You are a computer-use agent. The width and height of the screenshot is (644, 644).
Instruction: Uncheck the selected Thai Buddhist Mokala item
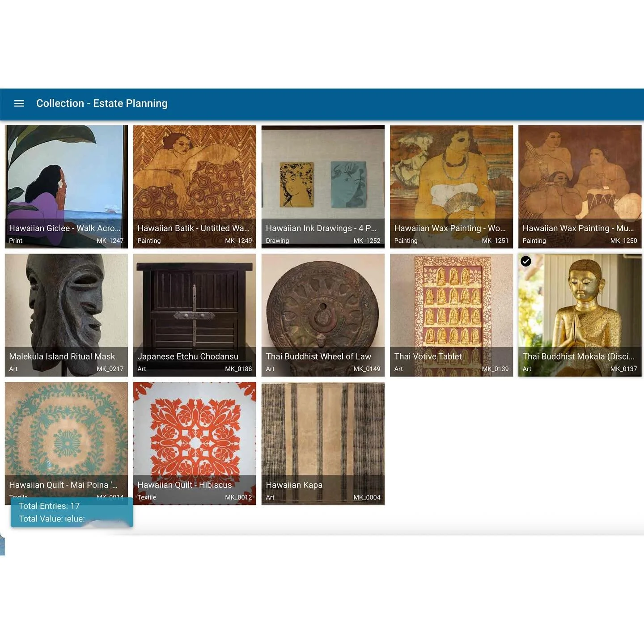(x=526, y=261)
